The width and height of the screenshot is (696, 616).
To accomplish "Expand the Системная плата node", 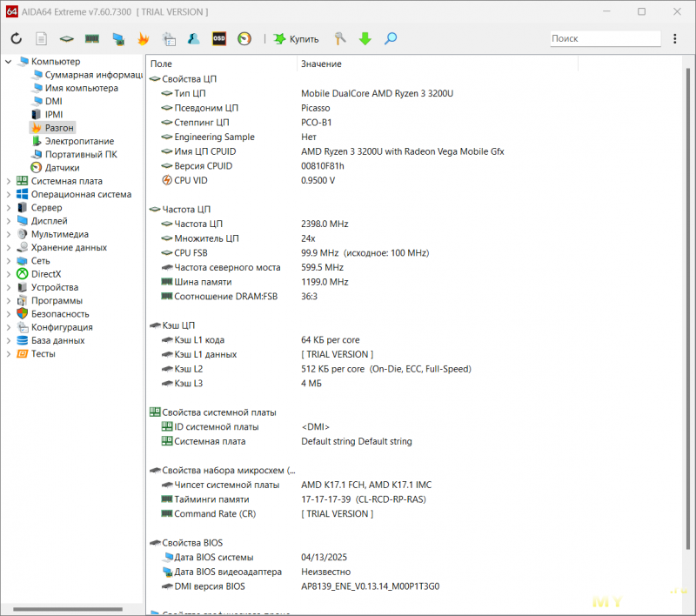I will (9, 181).
